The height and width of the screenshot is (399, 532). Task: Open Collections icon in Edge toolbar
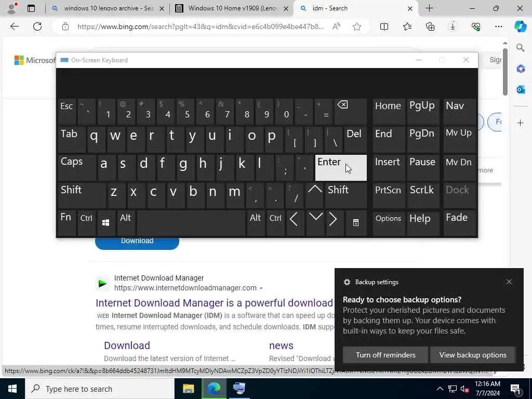(430, 26)
